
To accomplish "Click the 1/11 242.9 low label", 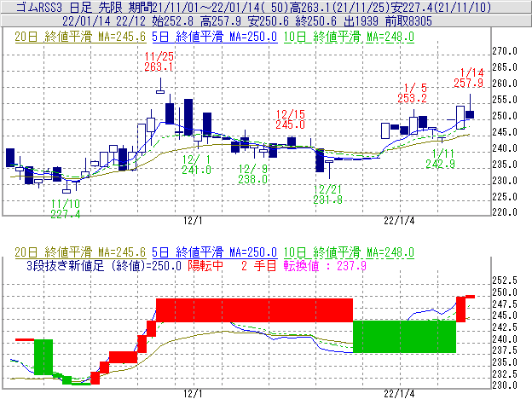I will tap(441, 159).
